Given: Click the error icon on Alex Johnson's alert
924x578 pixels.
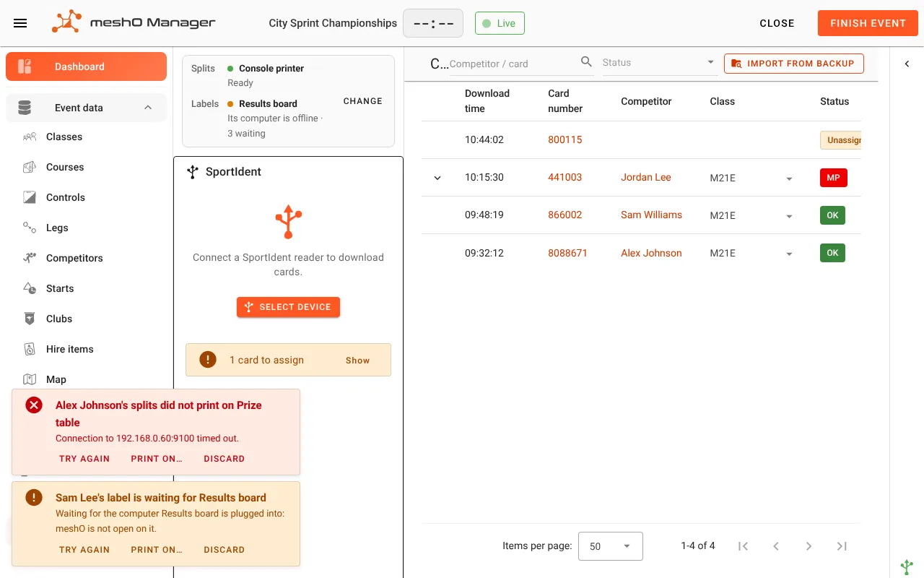Looking at the screenshot, I should (34, 405).
